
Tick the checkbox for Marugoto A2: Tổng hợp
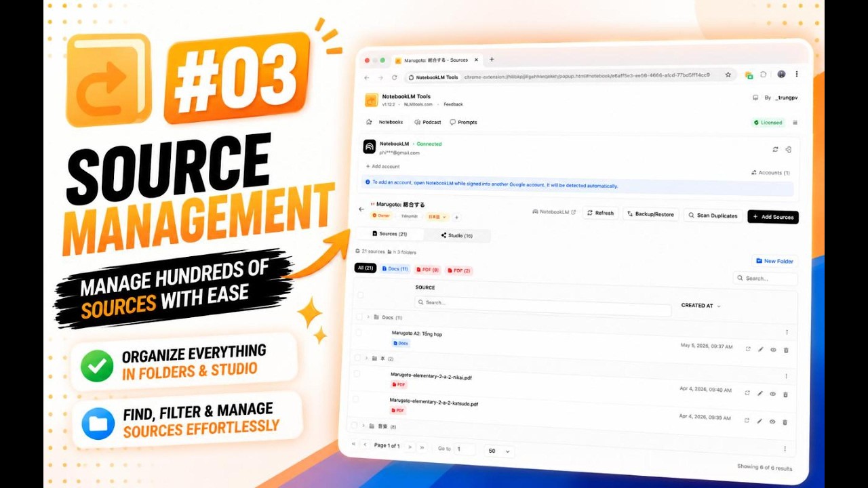[357, 332]
